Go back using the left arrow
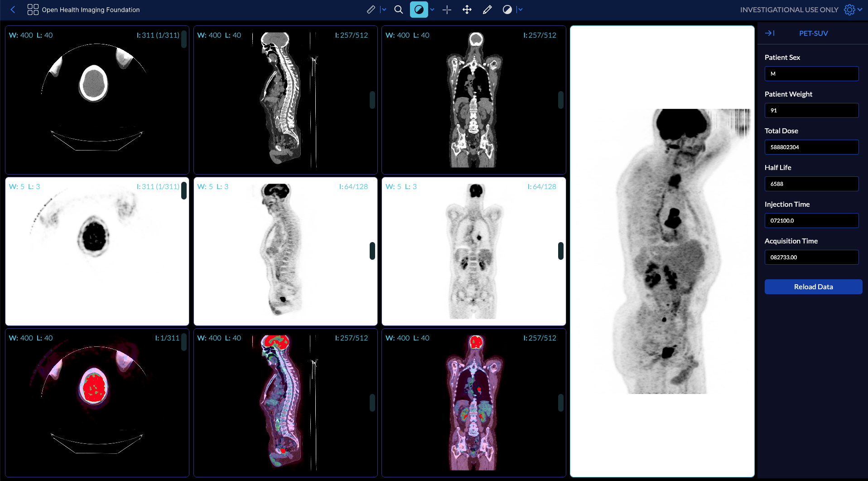868x481 pixels. coord(13,10)
